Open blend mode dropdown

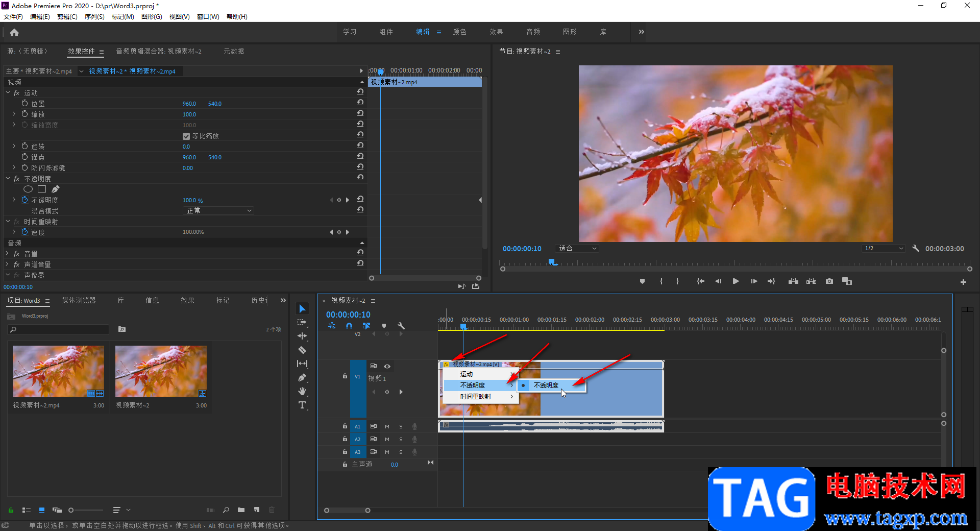218,210
